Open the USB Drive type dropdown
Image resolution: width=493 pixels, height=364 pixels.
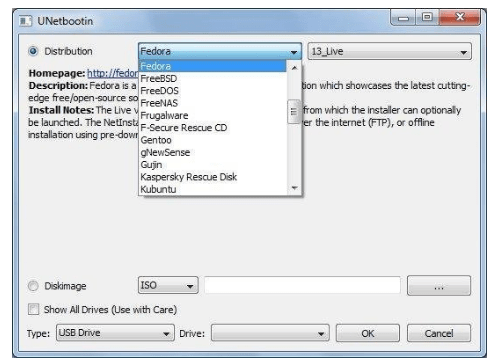[x=115, y=333]
